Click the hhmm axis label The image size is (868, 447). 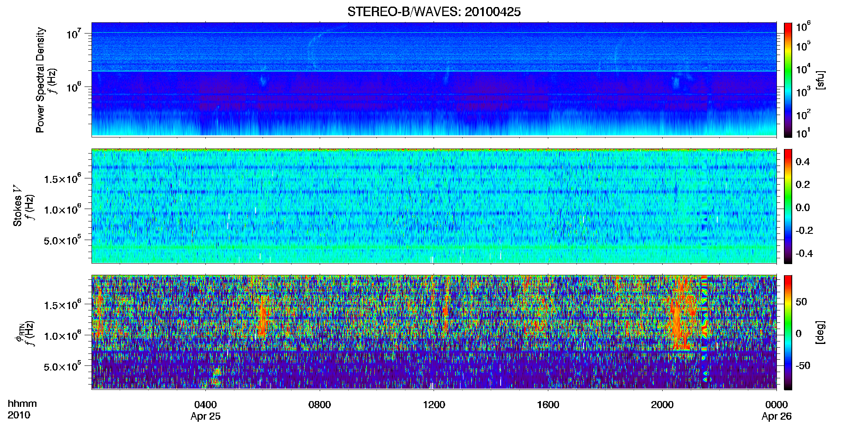click(x=22, y=404)
